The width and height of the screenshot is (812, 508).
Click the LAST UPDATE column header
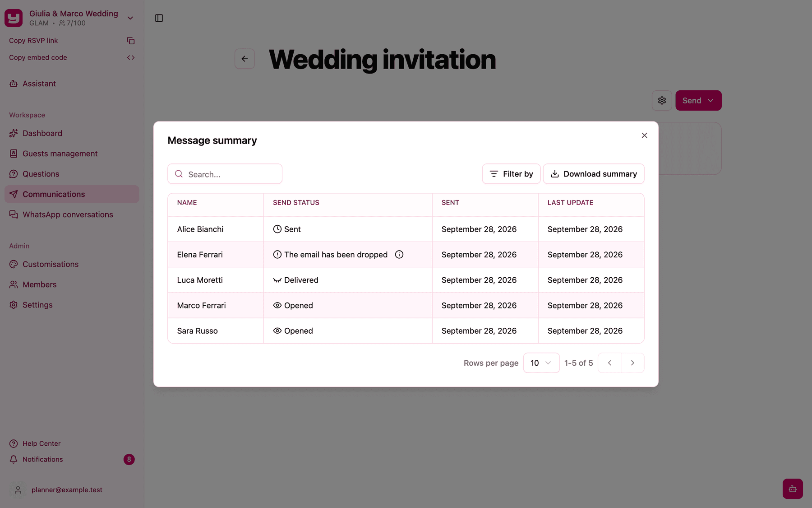coord(570,203)
